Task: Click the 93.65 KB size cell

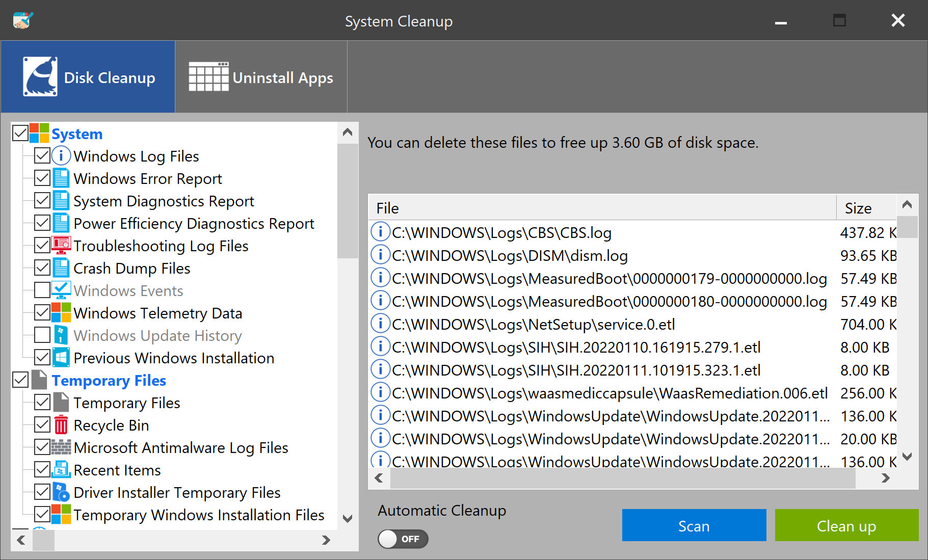Action: pyautogui.click(x=868, y=255)
